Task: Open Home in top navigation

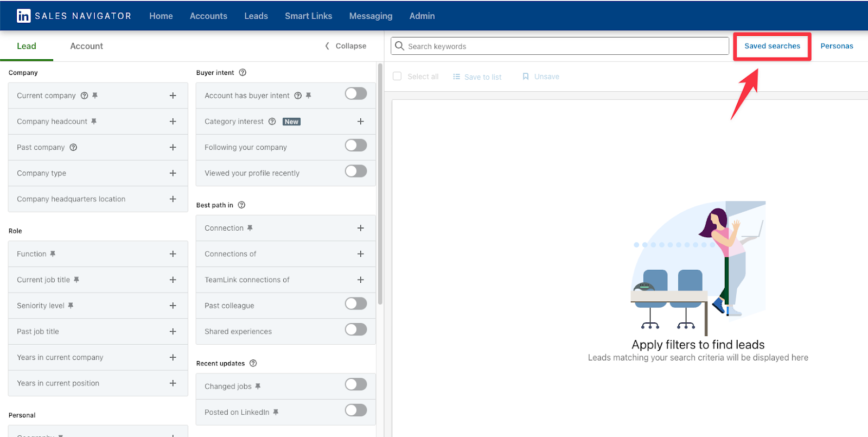Action: pos(161,16)
